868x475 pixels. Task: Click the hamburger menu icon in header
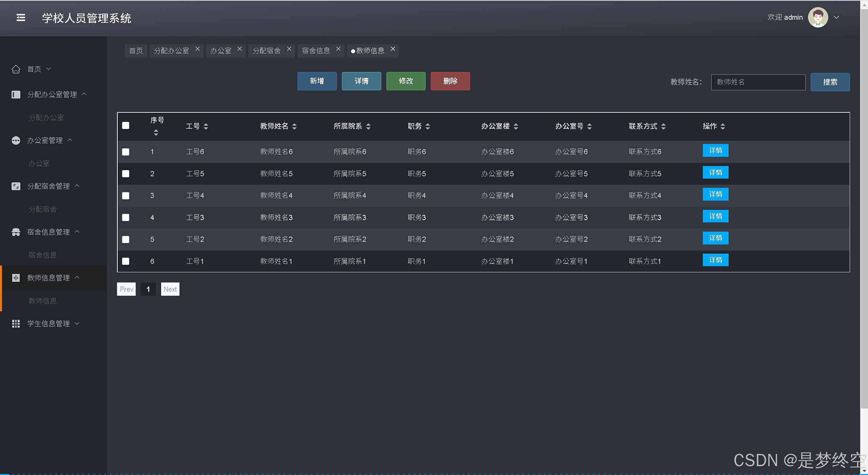pos(21,18)
